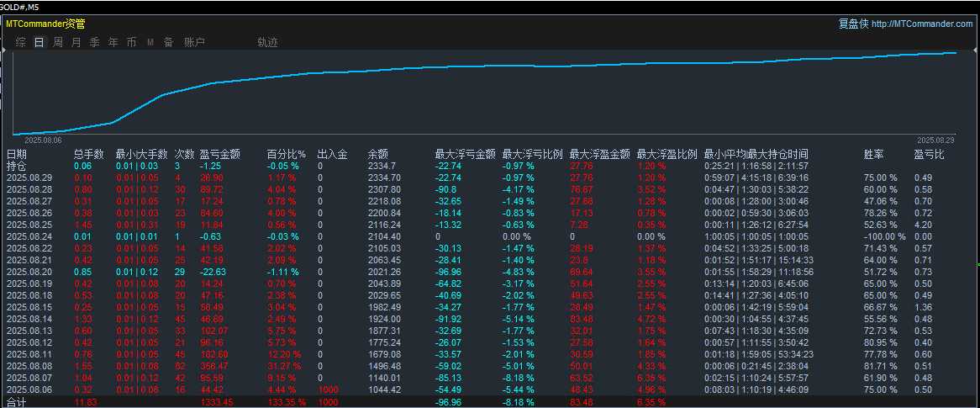This screenshot has height=408, width=980.
Task: Click the 1000 deposit value in 2025.08.06 row
Action: [328, 389]
